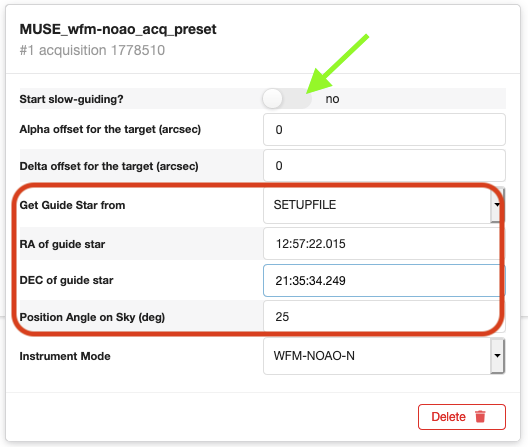Screen dimensions: 528x447
Task: Select the SETUPFILE combo box value
Action: pos(384,205)
